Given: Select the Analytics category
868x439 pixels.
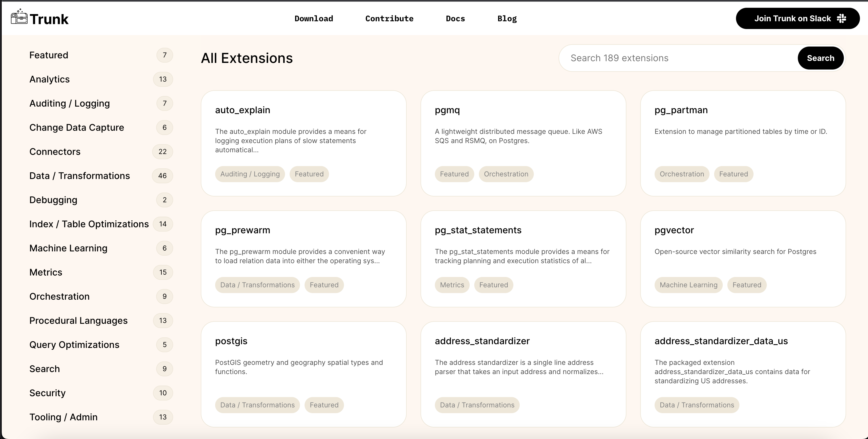Looking at the screenshot, I should pos(101,80).
